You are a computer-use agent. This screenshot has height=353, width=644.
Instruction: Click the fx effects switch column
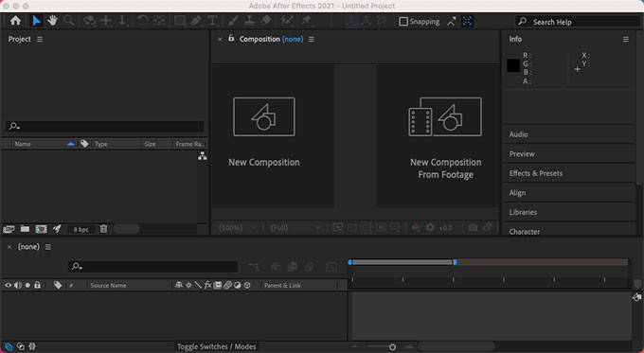pos(207,285)
